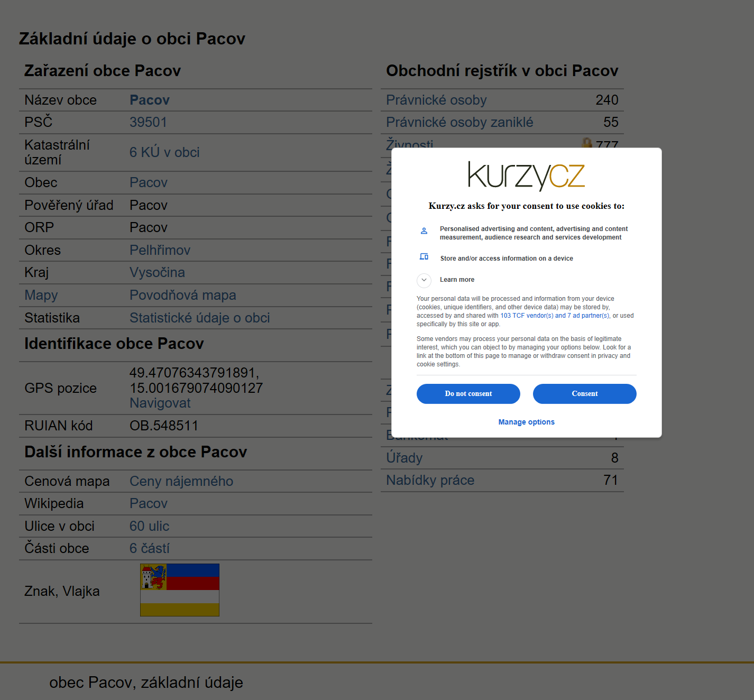Open the PSČ 39501 link

148,122
